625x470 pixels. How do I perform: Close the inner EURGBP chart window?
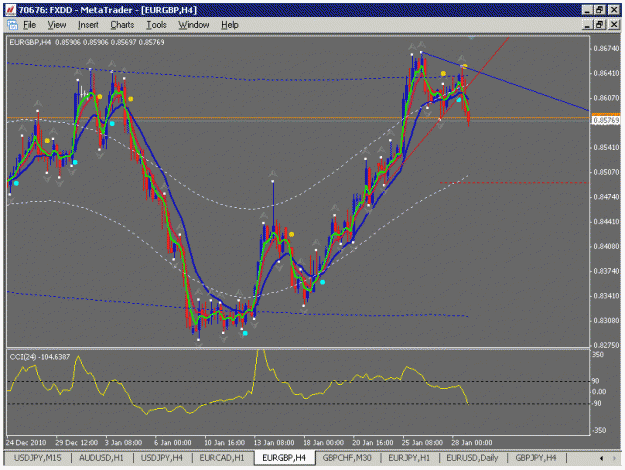pos(614,25)
